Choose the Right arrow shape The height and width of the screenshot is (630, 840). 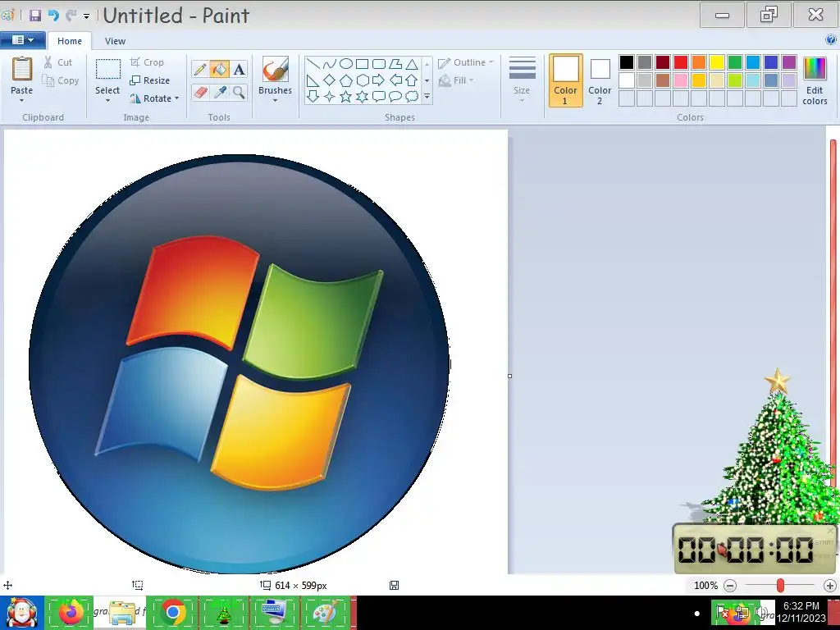(379, 80)
